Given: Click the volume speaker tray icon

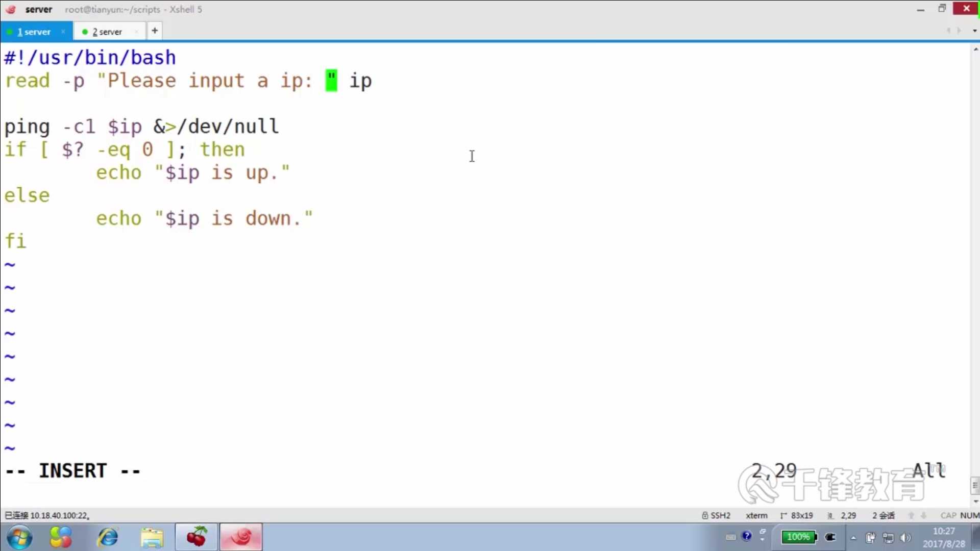Looking at the screenshot, I should [x=905, y=537].
